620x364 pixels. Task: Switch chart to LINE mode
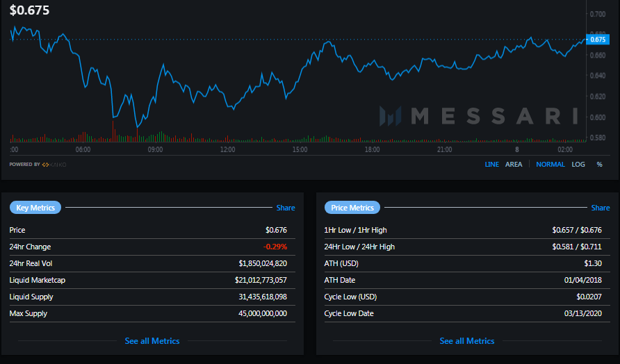pyautogui.click(x=491, y=165)
